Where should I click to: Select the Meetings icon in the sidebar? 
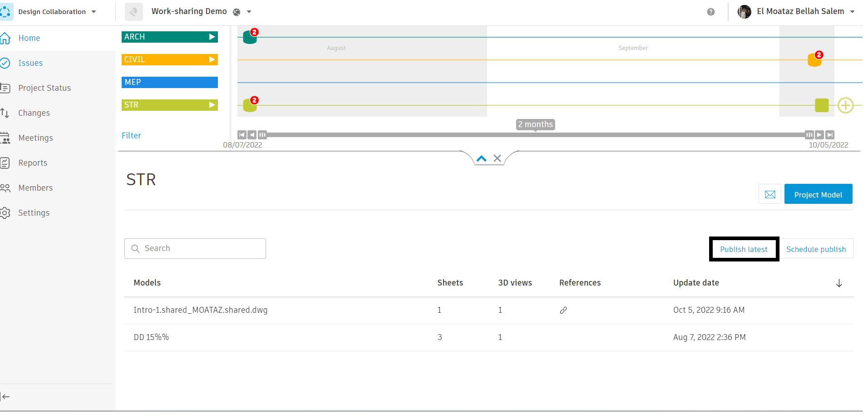coord(6,138)
